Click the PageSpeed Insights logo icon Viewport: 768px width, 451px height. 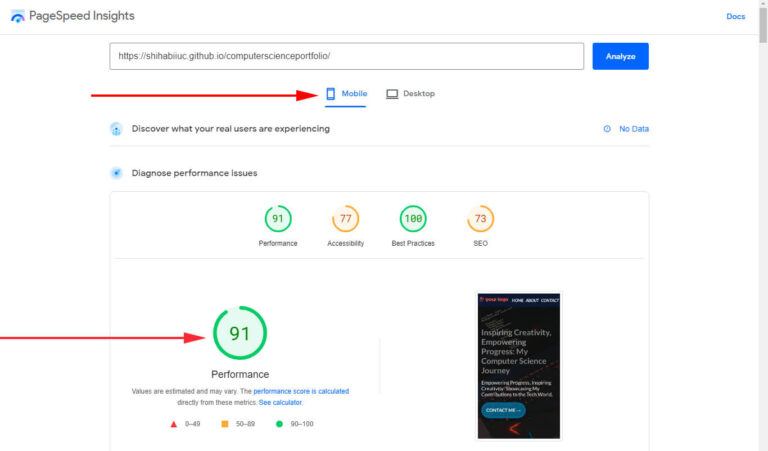point(17,17)
